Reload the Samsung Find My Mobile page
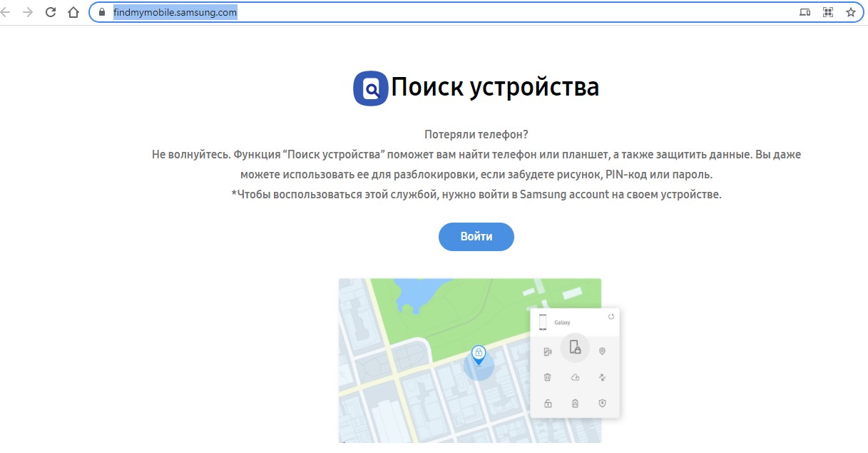The image size is (868, 453). pos(51,12)
